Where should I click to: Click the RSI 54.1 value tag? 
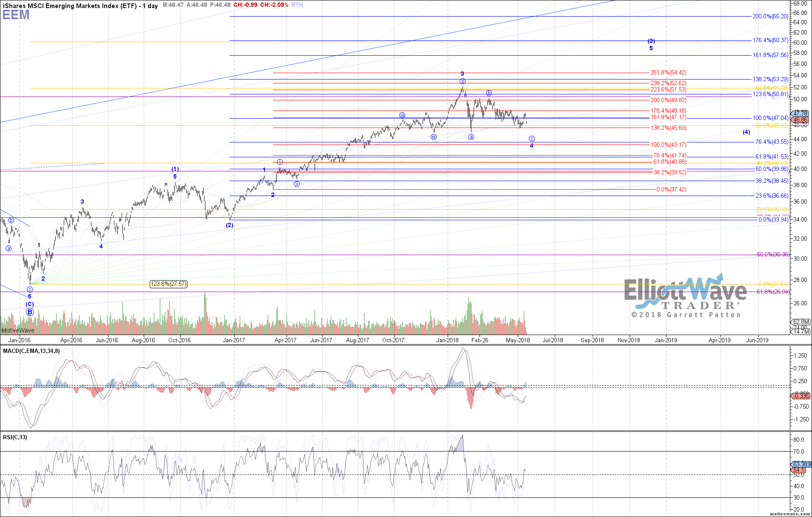tap(798, 470)
